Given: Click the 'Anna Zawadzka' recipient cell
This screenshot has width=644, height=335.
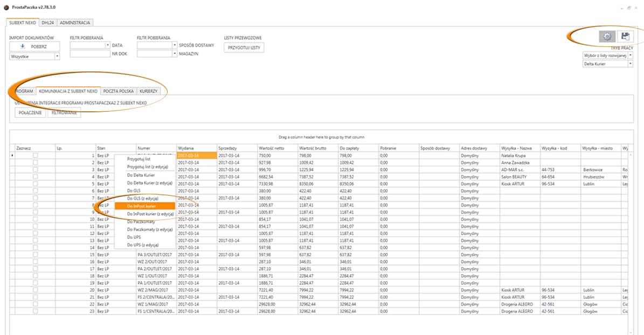Looking at the screenshot, I should pyautogui.click(x=521, y=163).
